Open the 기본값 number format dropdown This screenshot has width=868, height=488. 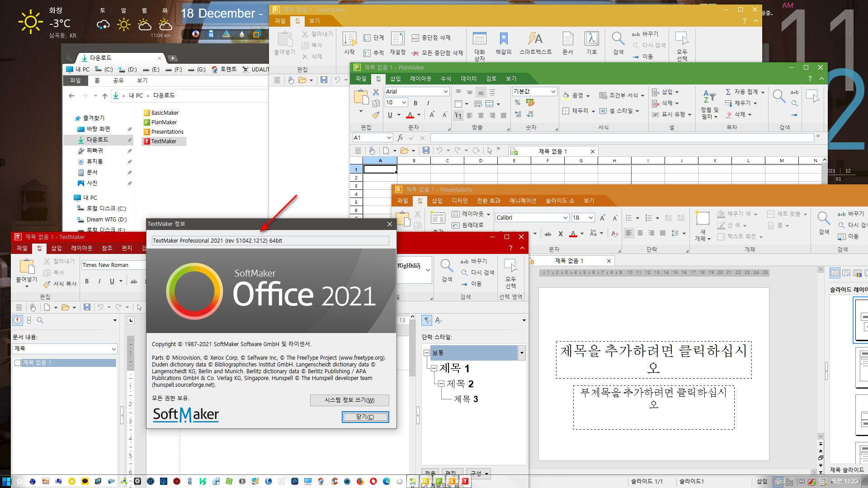553,91
